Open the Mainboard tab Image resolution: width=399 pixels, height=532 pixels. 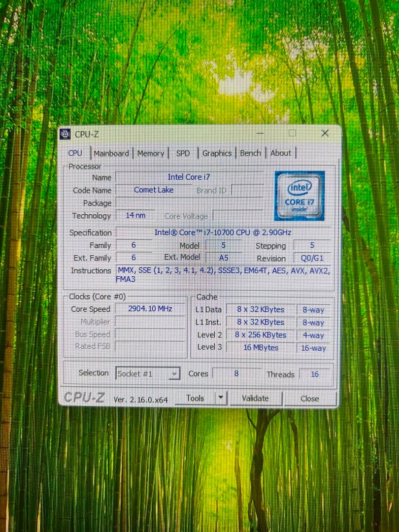[x=111, y=154]
